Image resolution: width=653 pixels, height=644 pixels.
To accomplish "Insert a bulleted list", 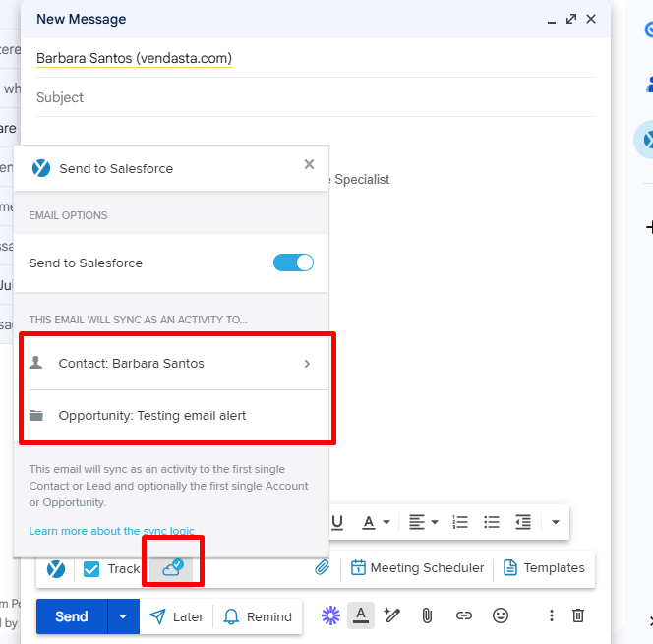I will tap(492, 522).
